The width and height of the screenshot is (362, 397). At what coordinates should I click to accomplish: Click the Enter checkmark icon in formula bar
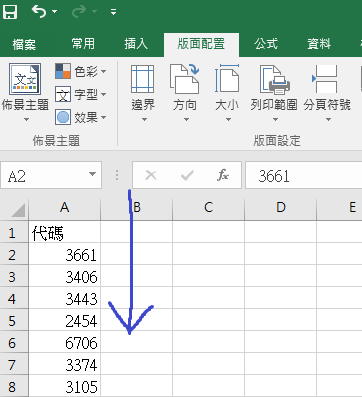tap(187, 175)
